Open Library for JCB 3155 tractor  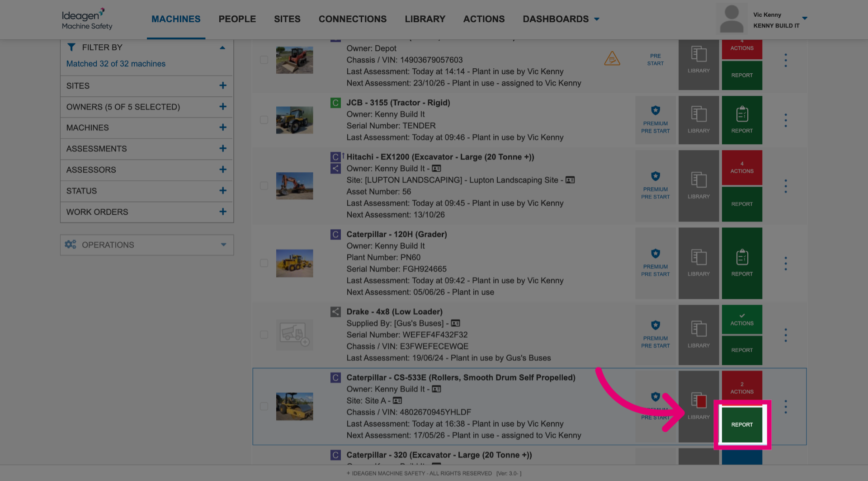click(x=698, y=120)
